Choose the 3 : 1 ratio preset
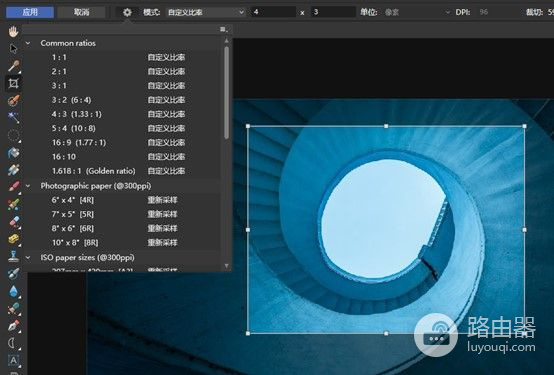554x375 pixels. [122, 86]
